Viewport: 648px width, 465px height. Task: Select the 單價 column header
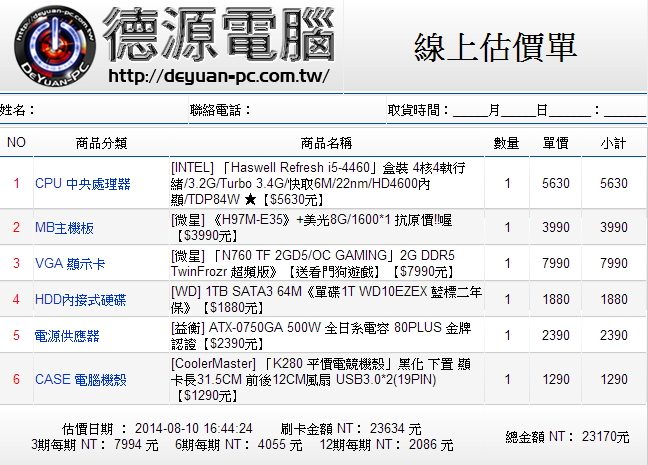click(x=556, y=143)
